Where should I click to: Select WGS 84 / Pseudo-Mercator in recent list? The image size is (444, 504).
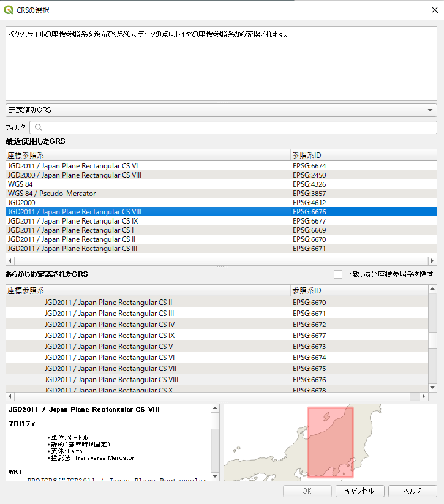tap(52, 194)
